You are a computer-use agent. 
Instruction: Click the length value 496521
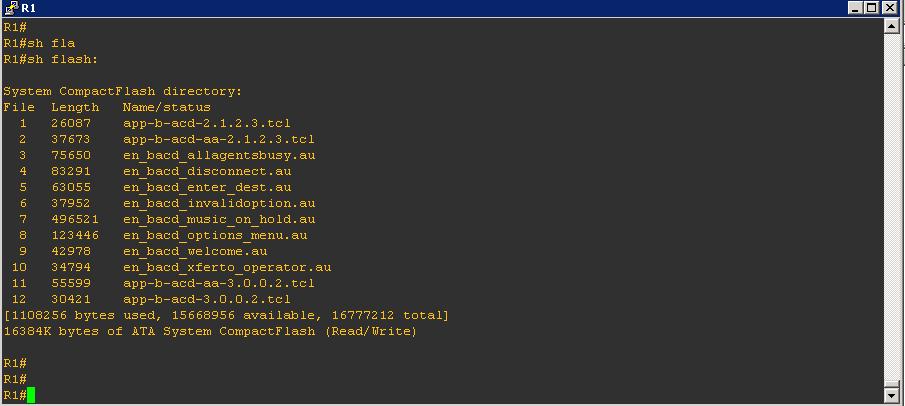pos(75,219)
